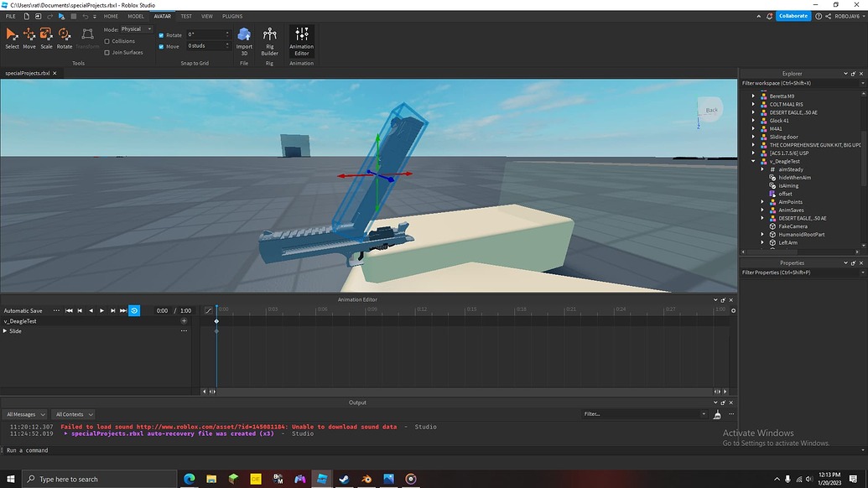Open the Animation Editor from the ribbon
The height and width of the screenshot is (488, 868).
coord(301,39)
